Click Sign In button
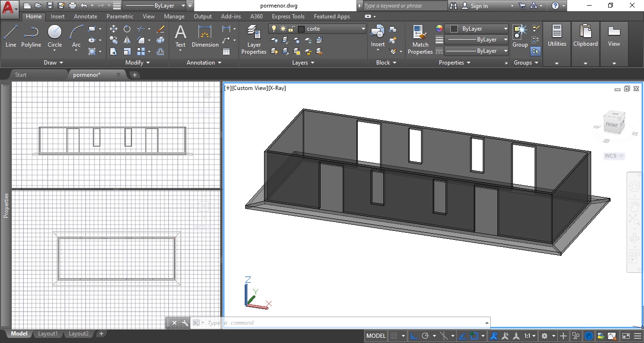 point(474,6)
